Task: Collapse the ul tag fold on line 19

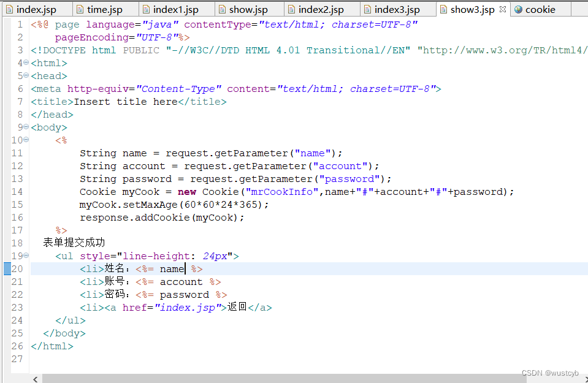Action: 26,256
